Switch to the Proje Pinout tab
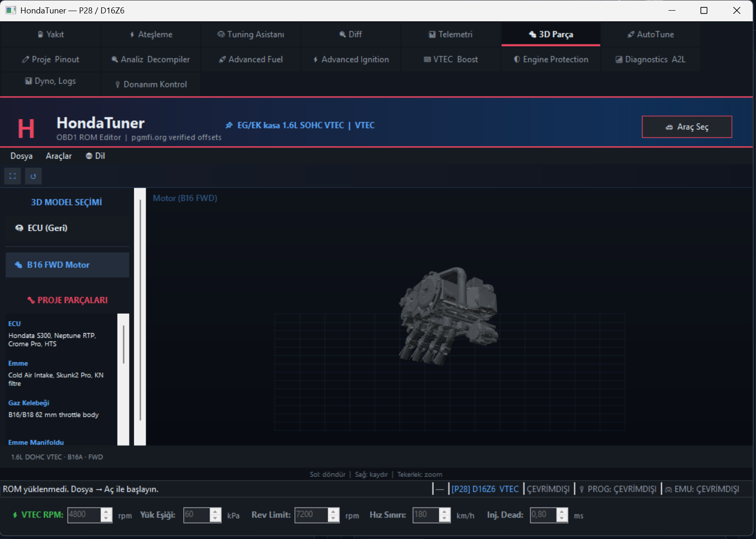Viewport: 756px width, 539px height. click(50, 59)
